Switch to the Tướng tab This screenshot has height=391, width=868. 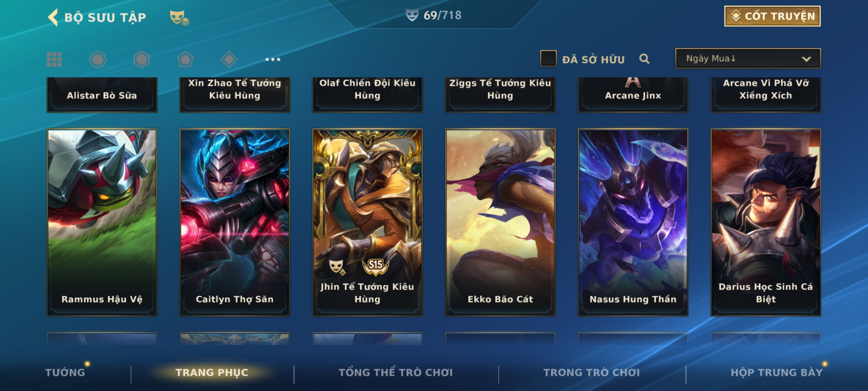point(65,372)
